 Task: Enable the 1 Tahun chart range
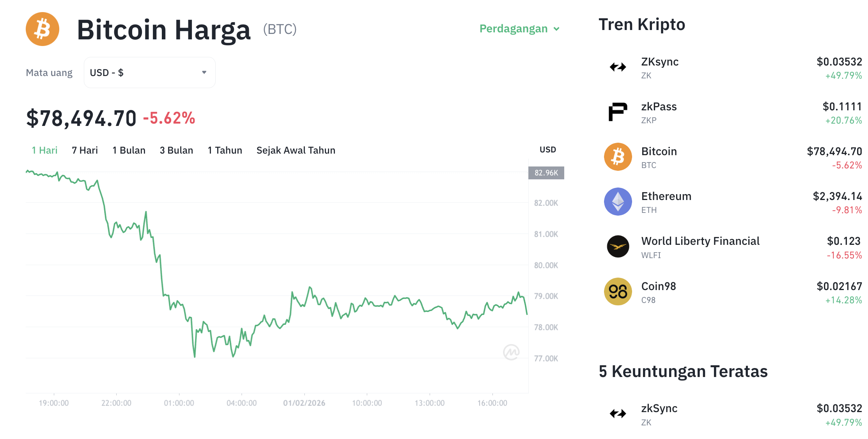click(x=225, y=150)
